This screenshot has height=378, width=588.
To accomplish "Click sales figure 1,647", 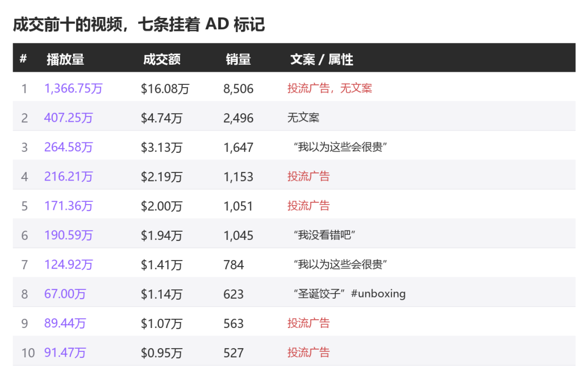I will coord(238,147).
